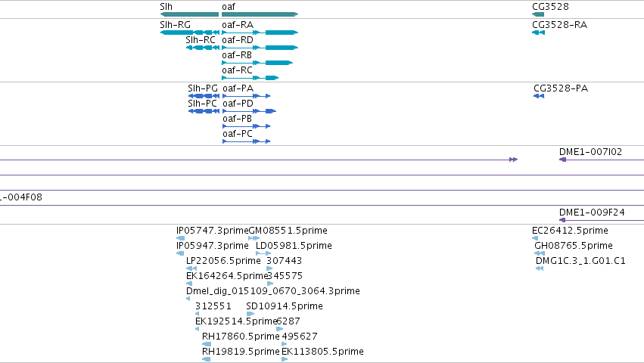Select the IP05947.3prime EST marker
The height and width of the screenshot is (363, 644).
pyautogui.click(x=180, y=253)
